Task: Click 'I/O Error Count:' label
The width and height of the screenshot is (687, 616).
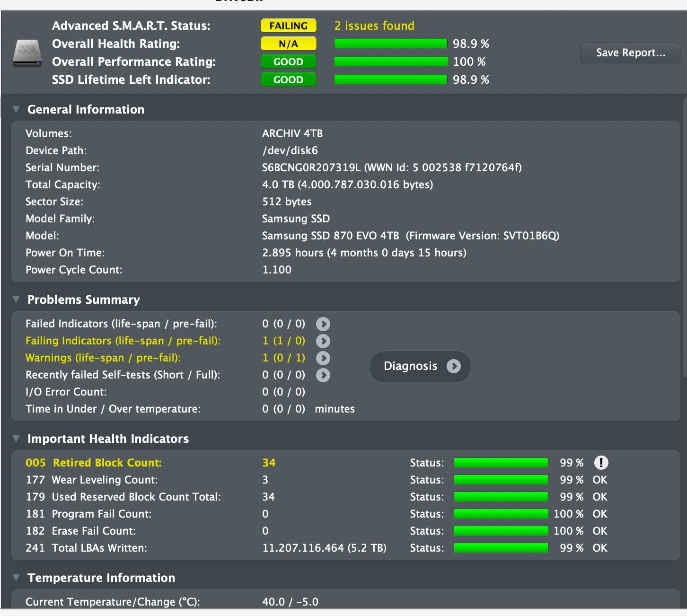Action: point(66,392)
